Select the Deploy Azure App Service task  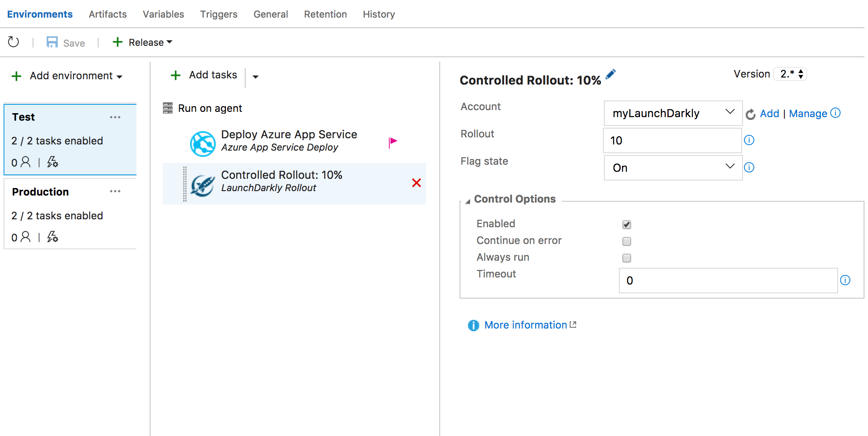tap(294, 143)
